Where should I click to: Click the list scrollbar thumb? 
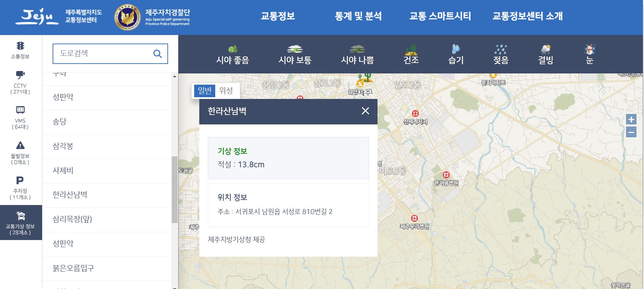(x=174, y=189)
